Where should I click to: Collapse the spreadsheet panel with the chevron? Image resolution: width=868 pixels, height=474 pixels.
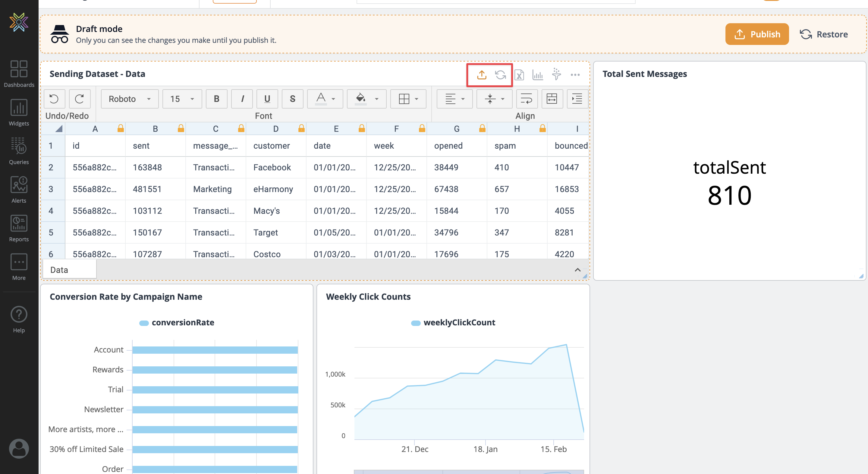click(577, 270)
